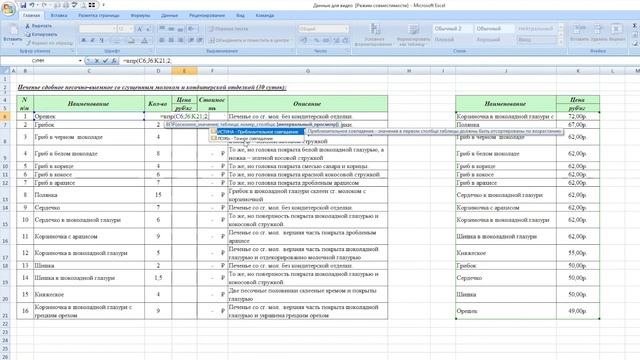Apply the Нейтральный cell style
The image size is (640, 360).
[x=536, y=29]
